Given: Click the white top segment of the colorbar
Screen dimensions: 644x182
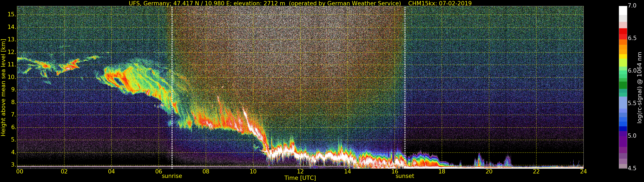Looking at the screenshot, I should [x=623, y=11].
